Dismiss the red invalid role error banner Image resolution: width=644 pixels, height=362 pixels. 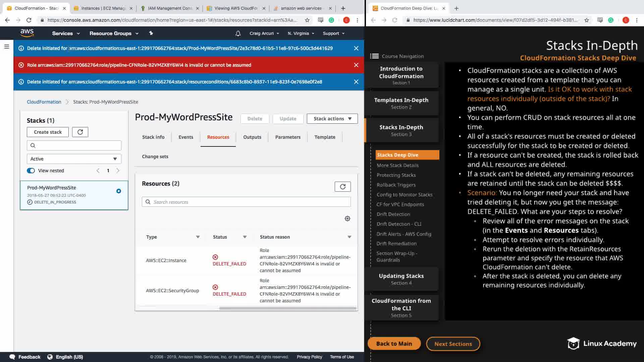click(356, 65)
